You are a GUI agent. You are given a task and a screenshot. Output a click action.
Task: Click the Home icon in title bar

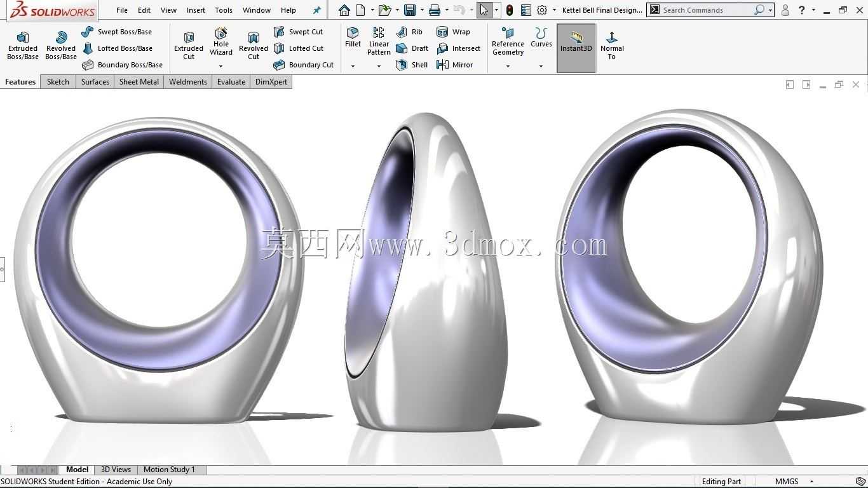(344, 10)
